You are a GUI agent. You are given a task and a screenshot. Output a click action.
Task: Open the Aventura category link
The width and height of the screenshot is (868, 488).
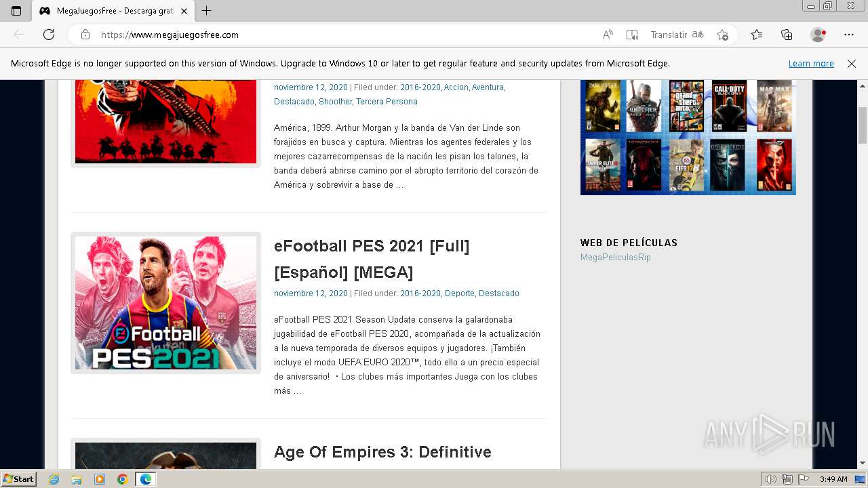488,87
